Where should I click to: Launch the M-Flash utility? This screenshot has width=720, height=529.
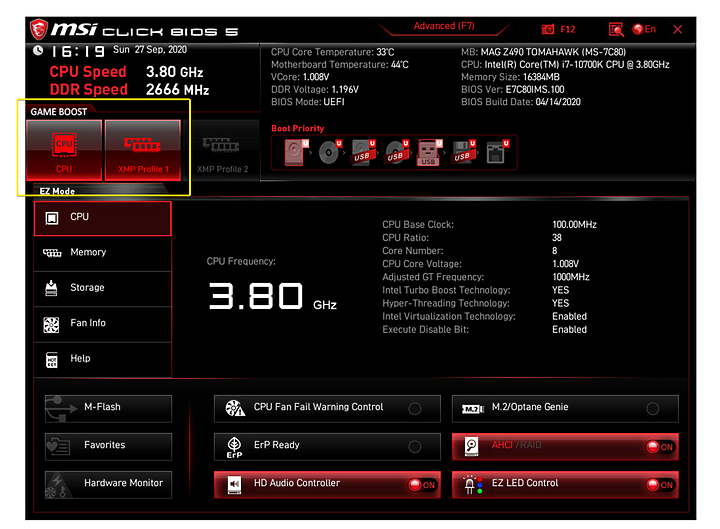pyautogui.click(x=108, y=408)
